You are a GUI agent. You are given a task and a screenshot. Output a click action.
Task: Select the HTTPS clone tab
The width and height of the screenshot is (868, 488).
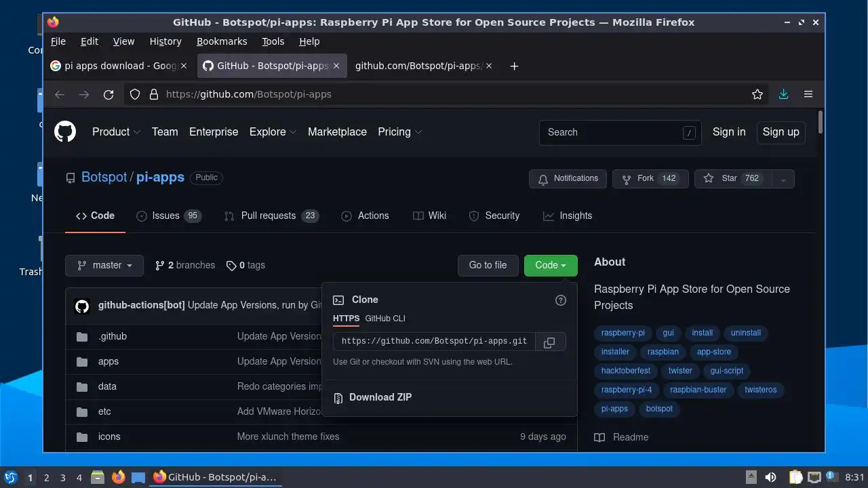click(347, 318)
